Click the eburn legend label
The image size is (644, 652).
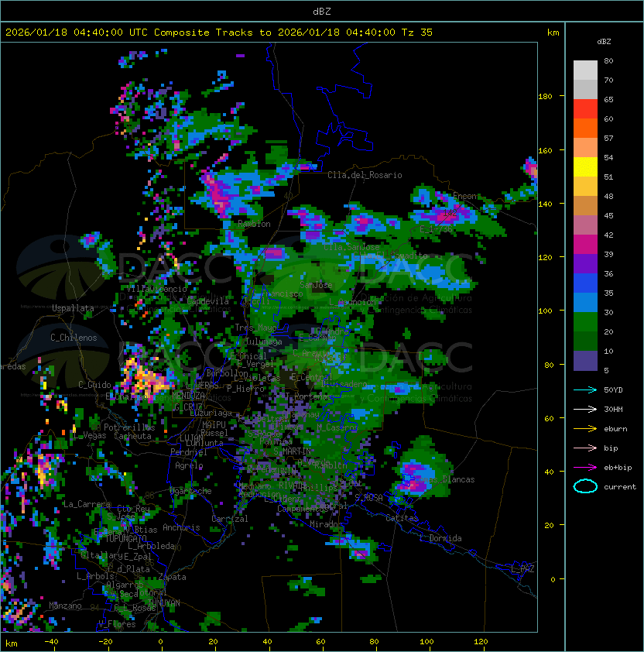pyautogui.click(x=615, y=429)
